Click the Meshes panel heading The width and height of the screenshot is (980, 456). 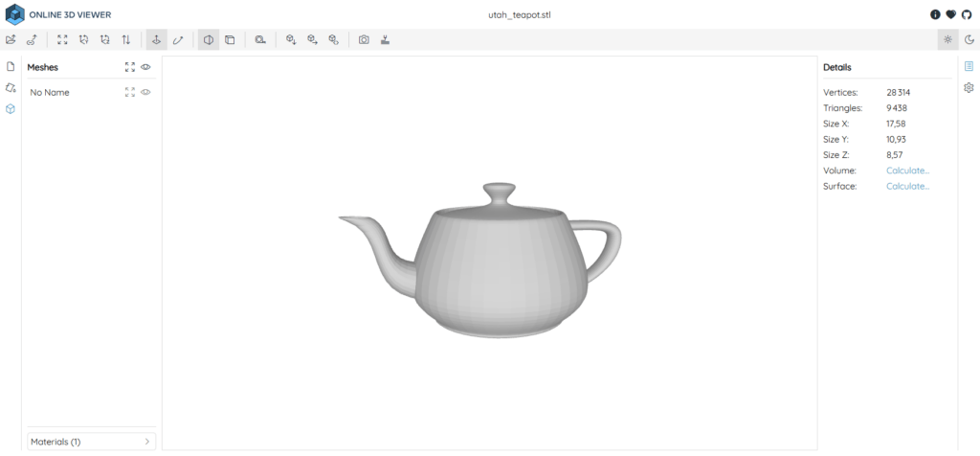42,67
